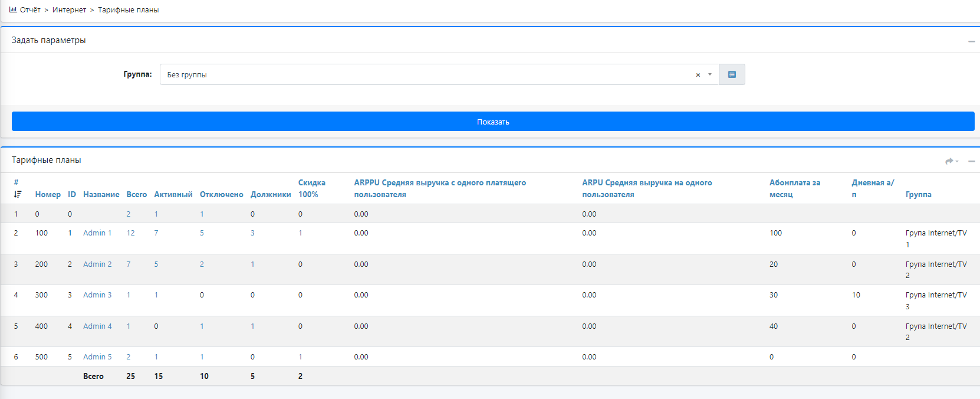This screenshot has width=980, height=399.
Task: Open Admin 5 discount 100% count
Action: tap(300, 357)
